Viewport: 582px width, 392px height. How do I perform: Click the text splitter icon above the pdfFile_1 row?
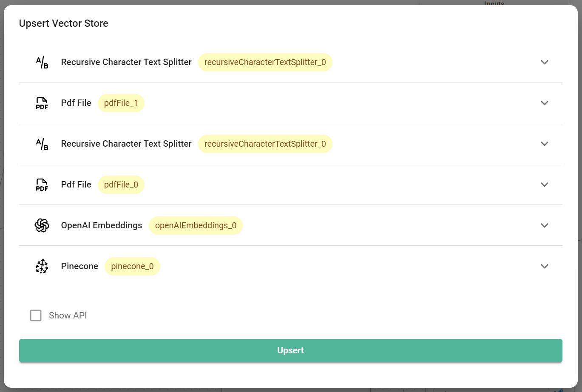click(42, 62)
